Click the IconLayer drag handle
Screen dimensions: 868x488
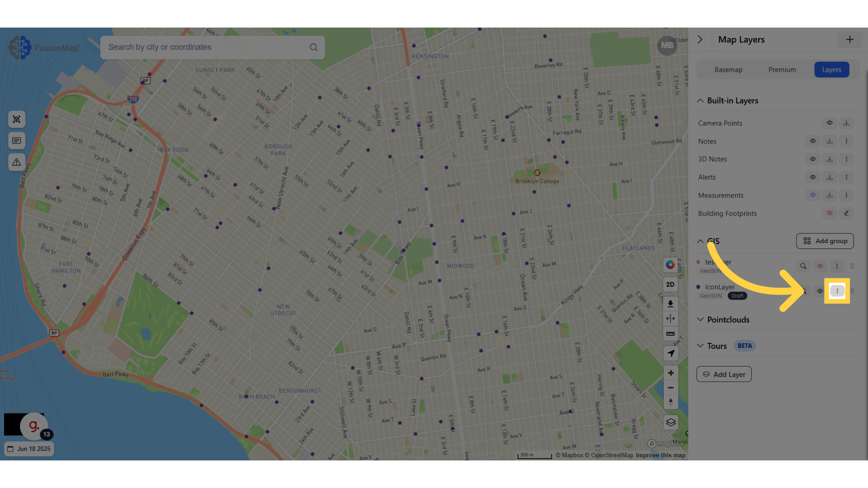click(852, 291)
